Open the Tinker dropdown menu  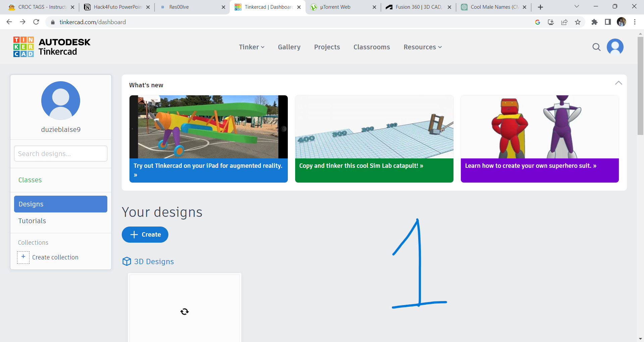[x=251, y=47]
